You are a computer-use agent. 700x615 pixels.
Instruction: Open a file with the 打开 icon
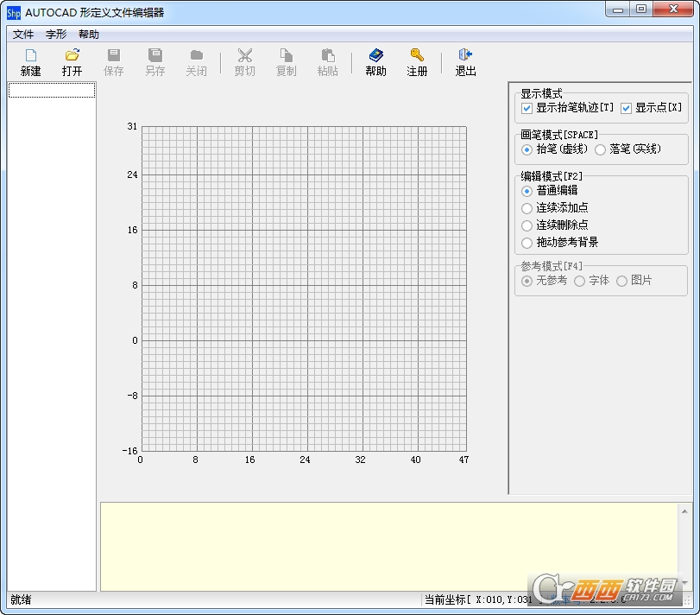tap(73, 56)
